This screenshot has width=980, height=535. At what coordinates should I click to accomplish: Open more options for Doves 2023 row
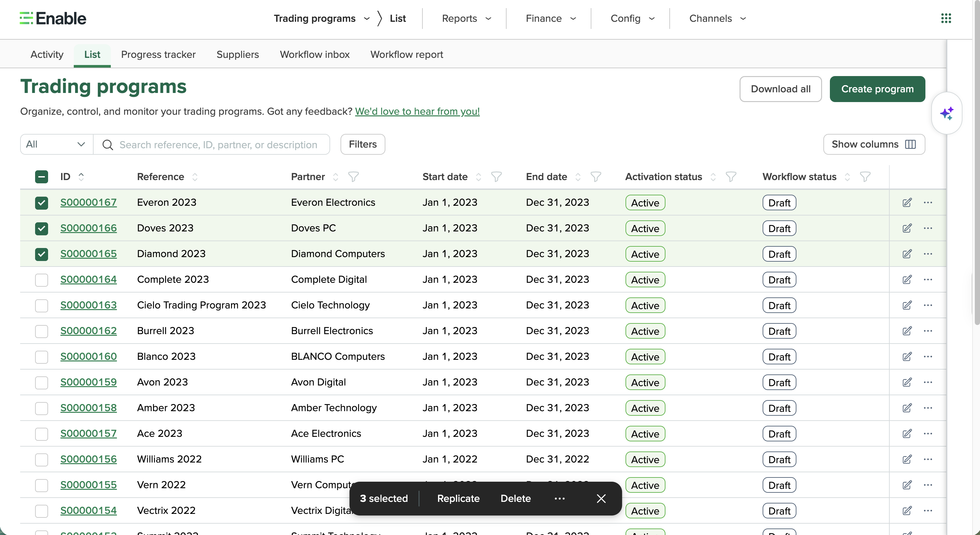[928, 228]
